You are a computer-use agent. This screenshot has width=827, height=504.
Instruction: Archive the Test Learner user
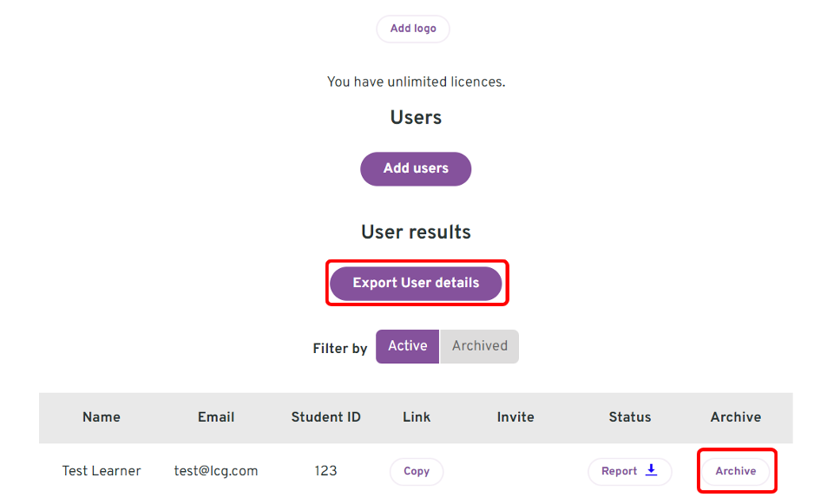[736, 471]
